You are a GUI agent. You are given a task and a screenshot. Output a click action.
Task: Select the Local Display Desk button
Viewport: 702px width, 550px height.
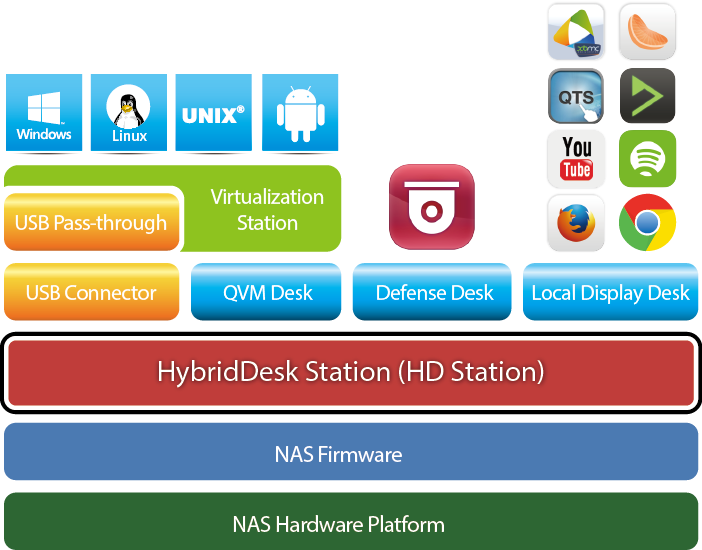click(x=610, y=292)
